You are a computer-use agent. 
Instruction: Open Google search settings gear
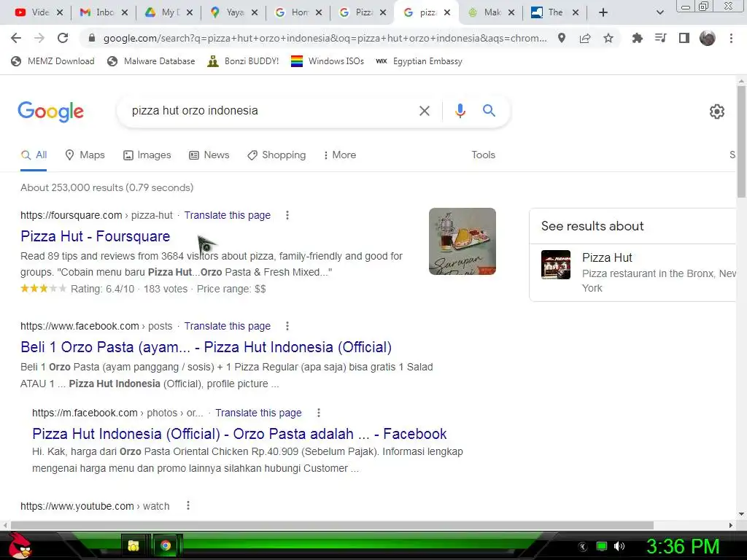[716, 112]
